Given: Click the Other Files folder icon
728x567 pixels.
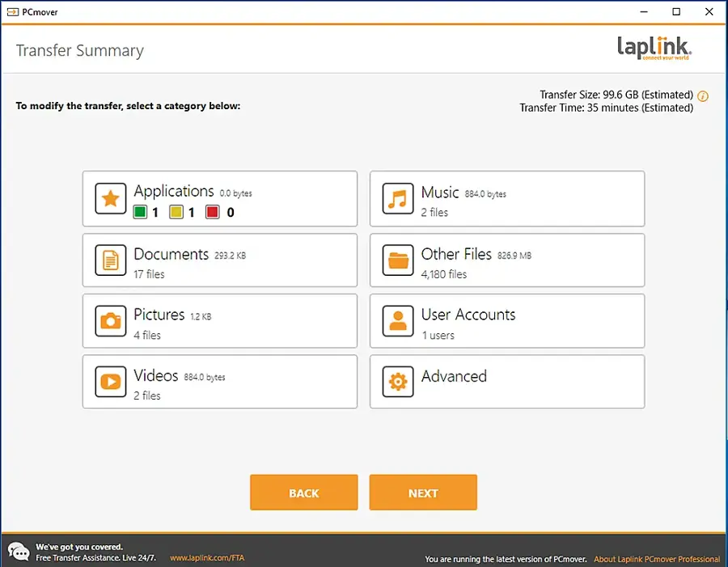Looking at the screenshot, I should point(398,260).
